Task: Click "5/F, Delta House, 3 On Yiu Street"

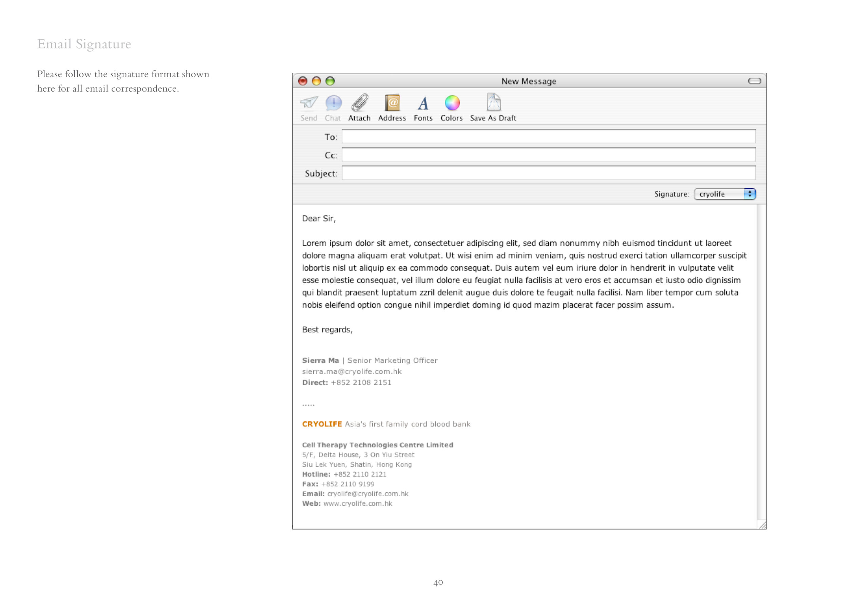Action: point(358,455)
